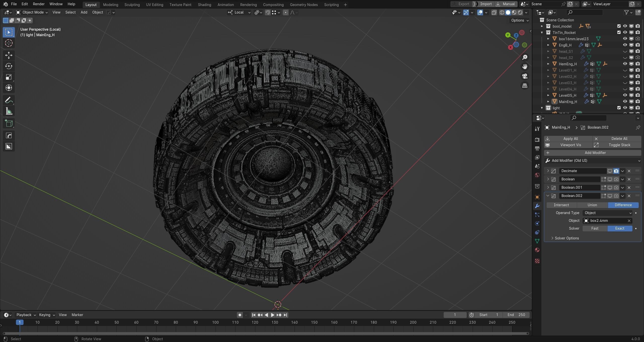Open the Material properties tab
Screen dimensions: 644x342
[x=537, y=250]
